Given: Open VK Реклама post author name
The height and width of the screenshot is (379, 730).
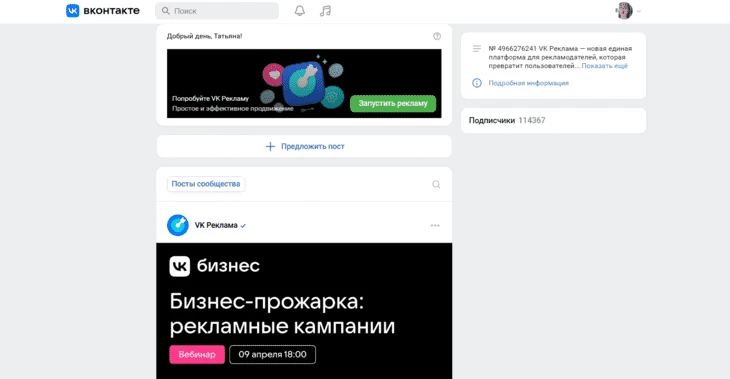Looking at the screenshot, I should click(216, 225).
